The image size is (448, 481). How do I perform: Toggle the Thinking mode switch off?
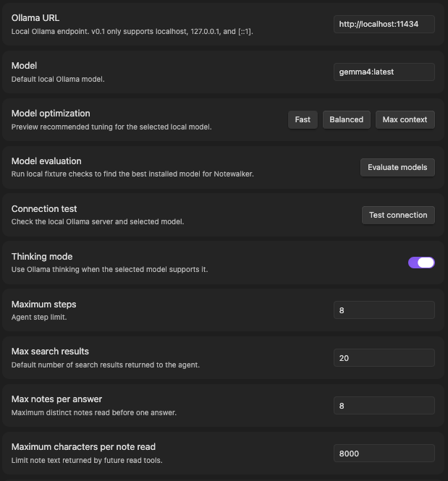[421, 263]
